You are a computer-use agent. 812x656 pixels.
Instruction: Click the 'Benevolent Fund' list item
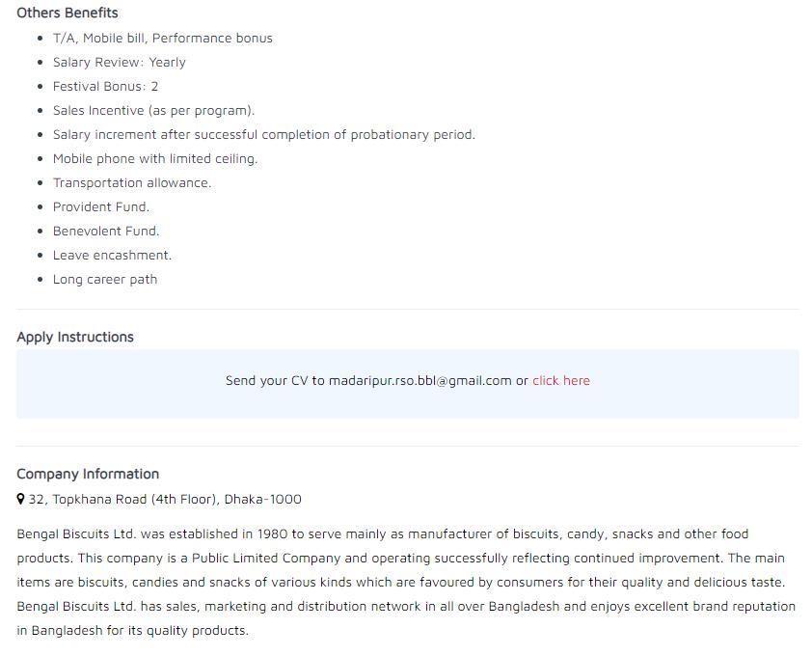point(106,232)
